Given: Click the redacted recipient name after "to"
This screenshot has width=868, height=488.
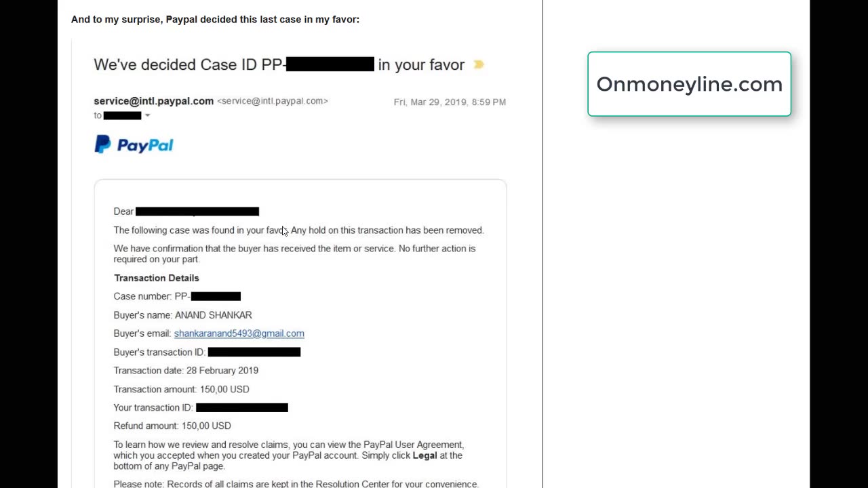Looking at the screenshot, I should click(x=122, y=115).
